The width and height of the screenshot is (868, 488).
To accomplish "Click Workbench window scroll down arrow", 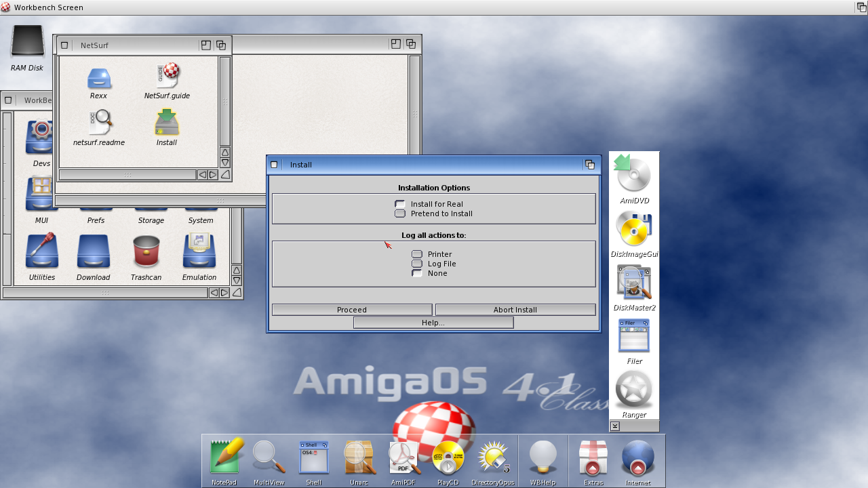I will tap(237, 281).
